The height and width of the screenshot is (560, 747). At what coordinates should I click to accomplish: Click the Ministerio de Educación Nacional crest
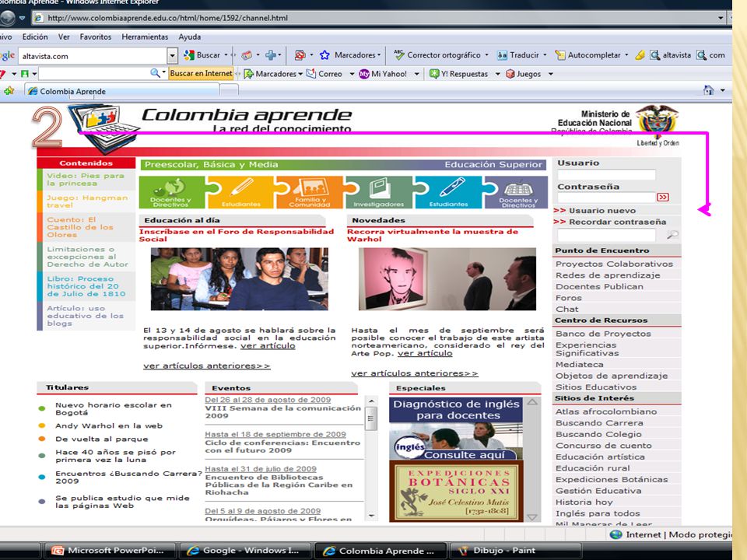pyautogui.click(x=658, y=121)
